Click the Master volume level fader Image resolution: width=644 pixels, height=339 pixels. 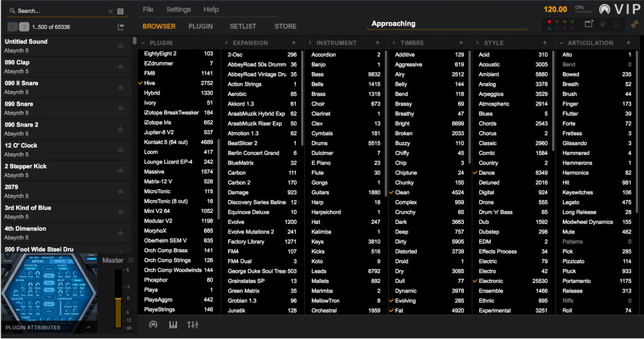point(118,298)
